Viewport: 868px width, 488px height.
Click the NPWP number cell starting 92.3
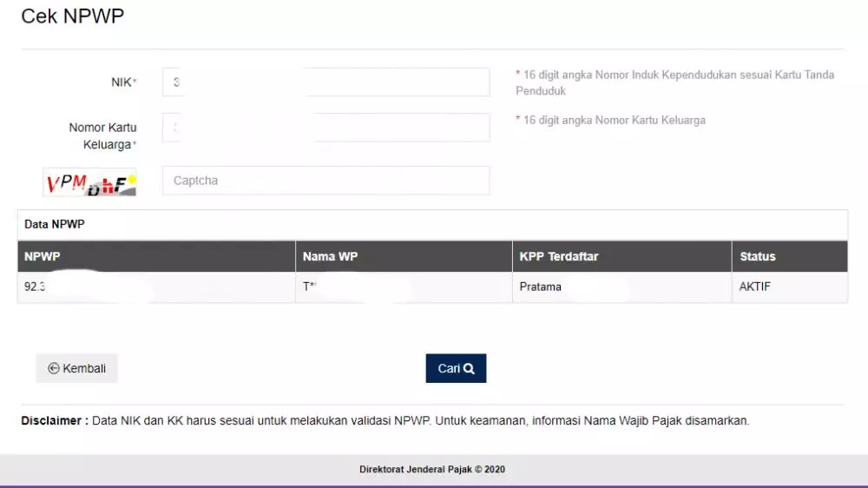[36, 287]
